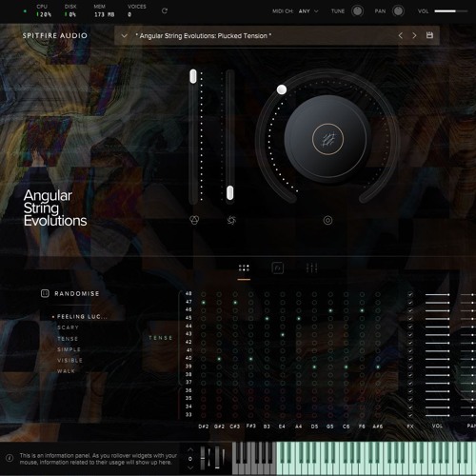This screenshot has width=476, height=476.
Task: Select the row 33 peg under D#2
Action: click(204, 415)
